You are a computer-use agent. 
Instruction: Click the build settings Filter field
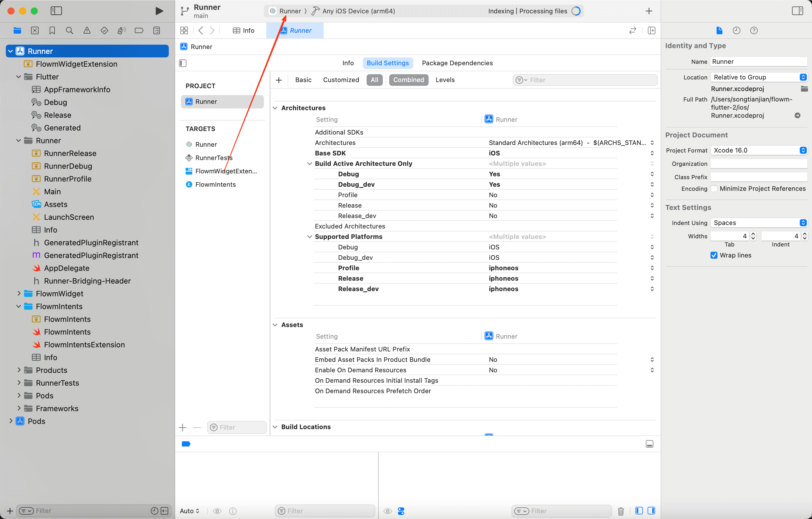[590, 80]
